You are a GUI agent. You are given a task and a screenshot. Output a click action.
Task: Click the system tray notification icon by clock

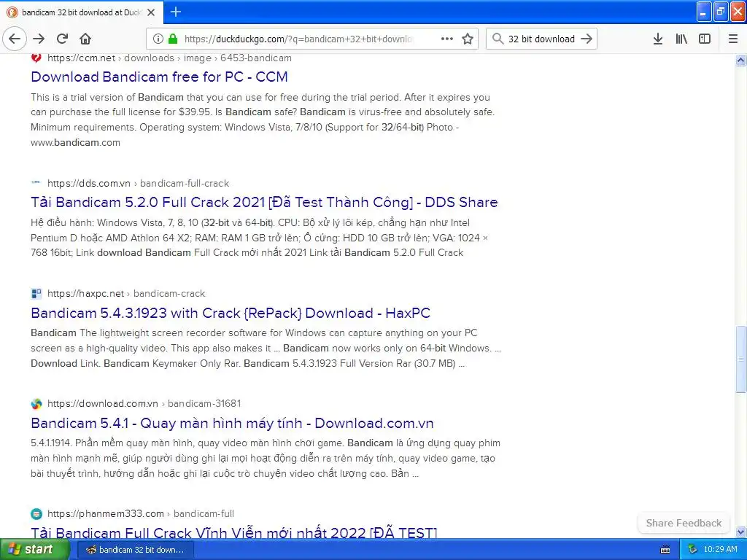click(x=693, y=549)
